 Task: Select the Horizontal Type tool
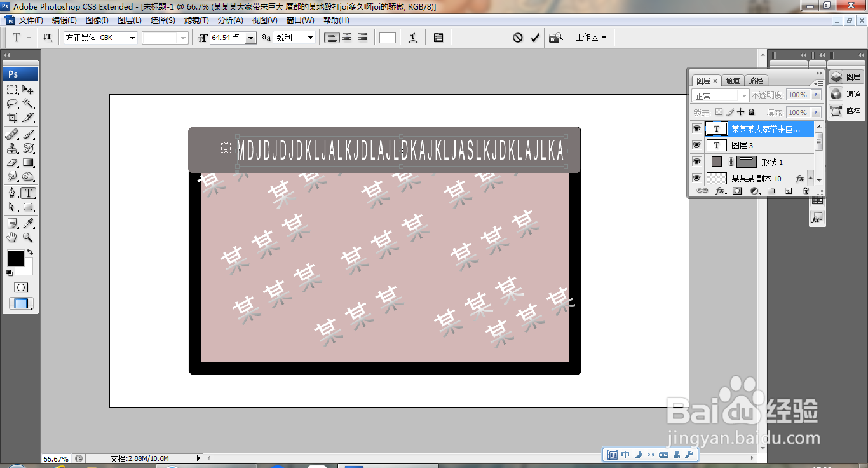(28, 193)
